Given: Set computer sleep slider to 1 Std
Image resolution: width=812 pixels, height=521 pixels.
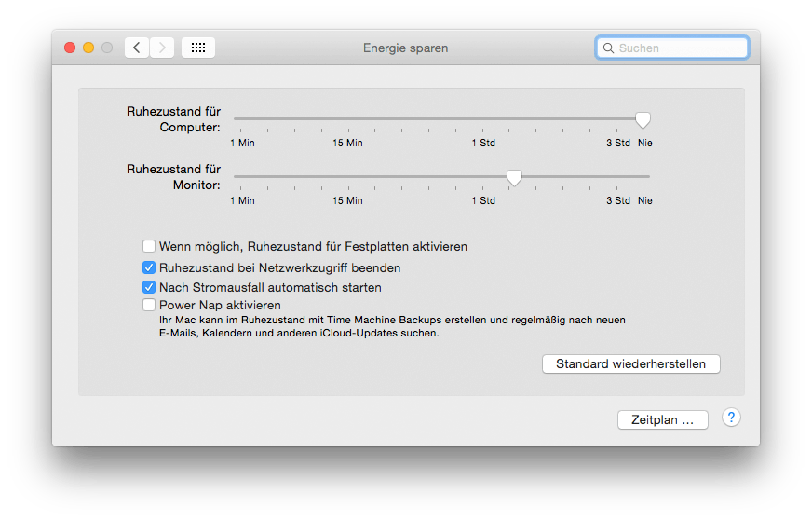Looking at the screenshot, I should [x=482, y=118].
